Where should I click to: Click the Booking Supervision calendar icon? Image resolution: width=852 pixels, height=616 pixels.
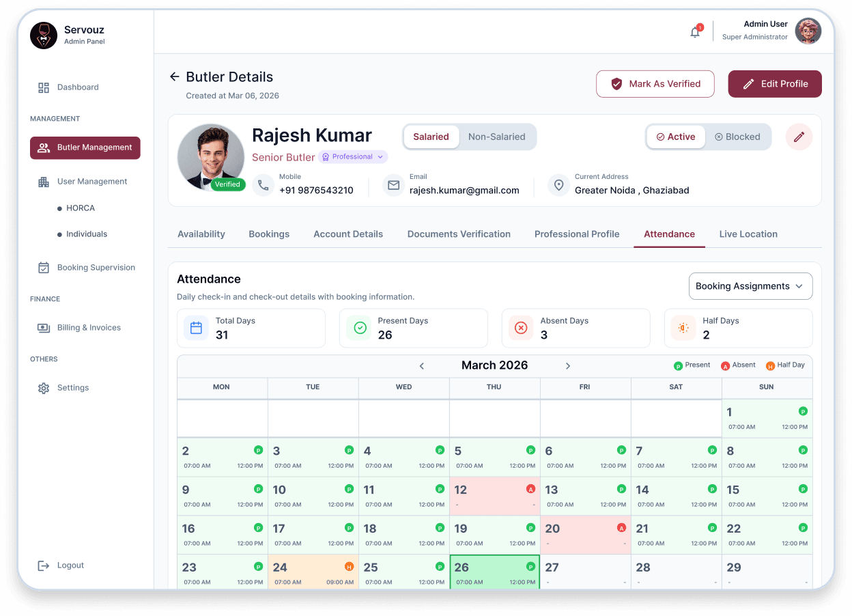[x=44, y=268]
